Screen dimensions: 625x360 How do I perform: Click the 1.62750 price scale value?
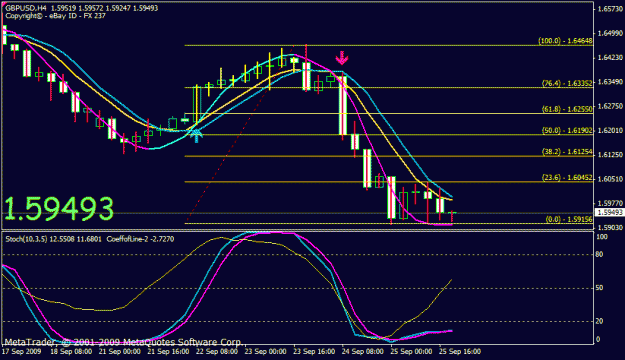tap(610, 106)
